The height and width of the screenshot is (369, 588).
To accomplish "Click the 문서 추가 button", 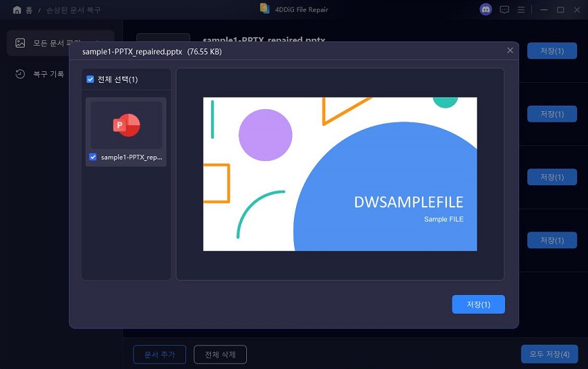I will point(160,354).
